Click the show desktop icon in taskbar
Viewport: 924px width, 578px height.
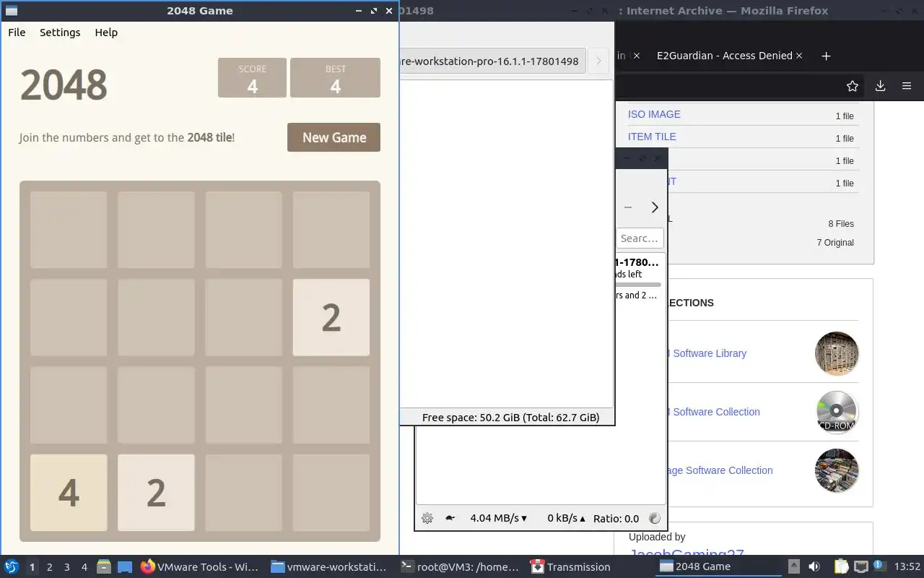pos(125,566)
